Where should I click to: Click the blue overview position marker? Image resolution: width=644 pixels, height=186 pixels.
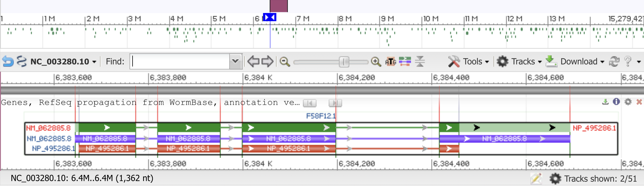point(270,17)
